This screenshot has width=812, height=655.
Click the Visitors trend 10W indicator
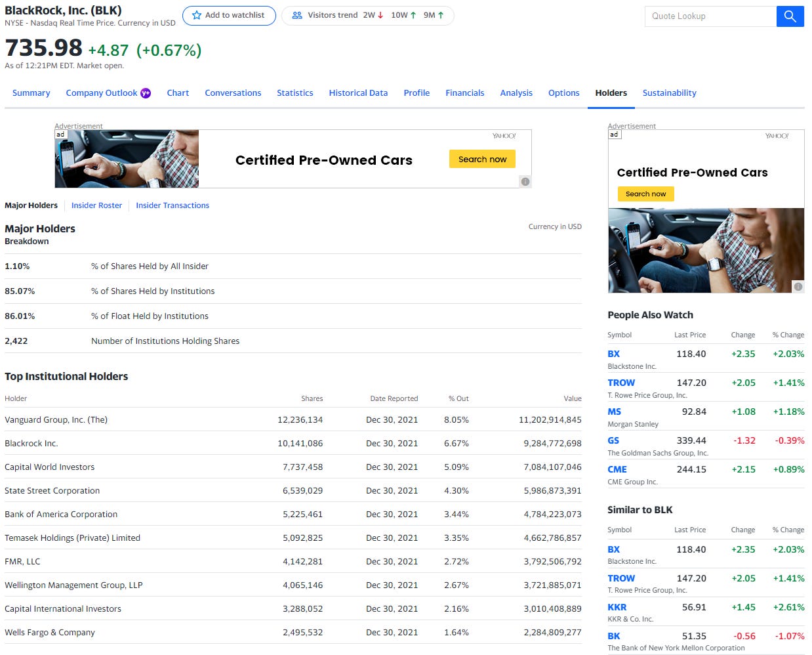(x=403, y=15)
